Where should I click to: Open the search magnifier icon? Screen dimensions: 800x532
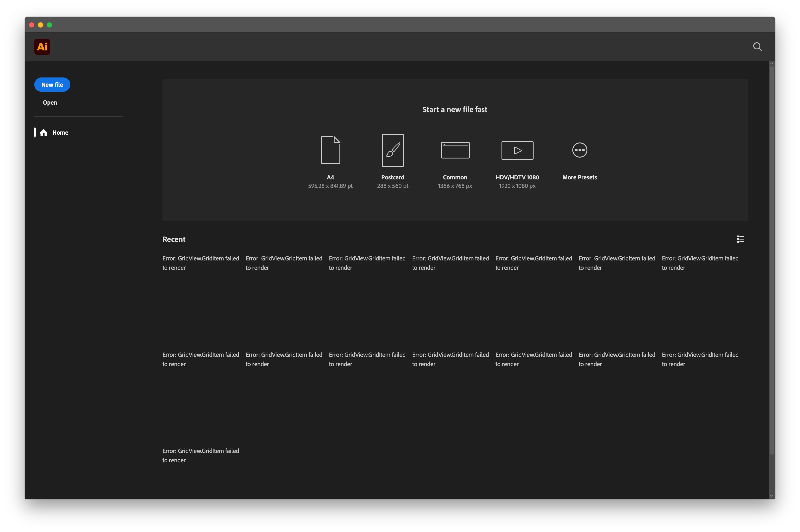pos(757,47)
